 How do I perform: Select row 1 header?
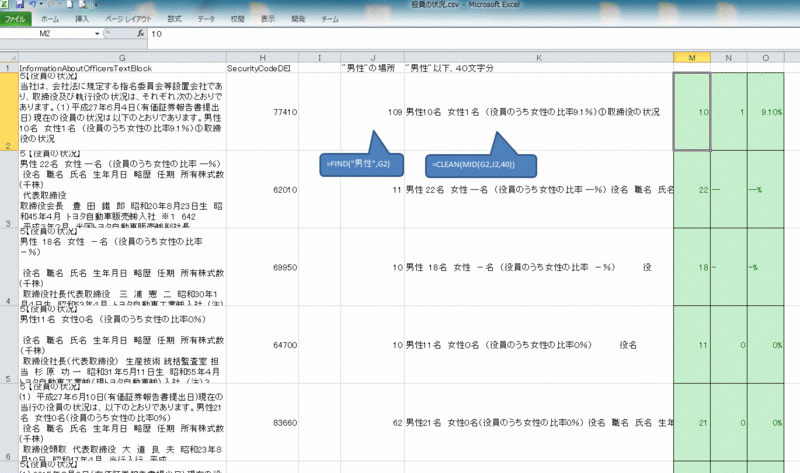click(x=9, y=68)
